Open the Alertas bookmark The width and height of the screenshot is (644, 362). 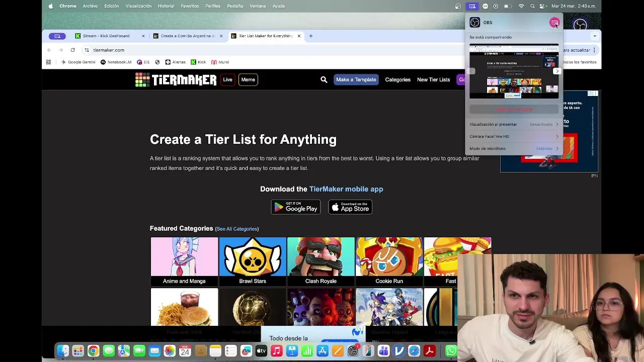click(176, 62)
